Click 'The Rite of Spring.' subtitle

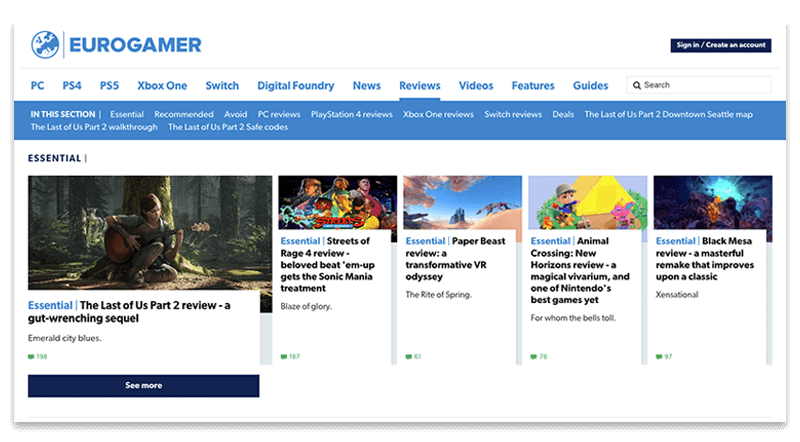[x=439, y=294]
